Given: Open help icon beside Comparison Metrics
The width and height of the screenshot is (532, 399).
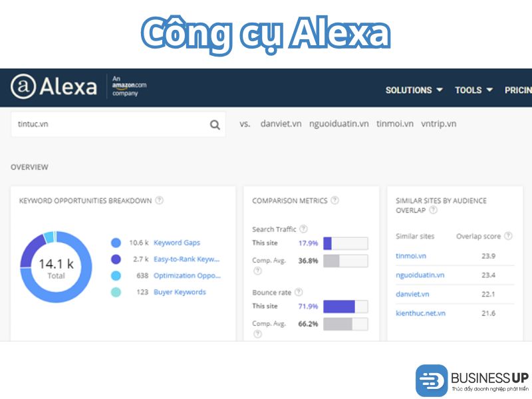Looking at the screenshot, I should (335, 200).
